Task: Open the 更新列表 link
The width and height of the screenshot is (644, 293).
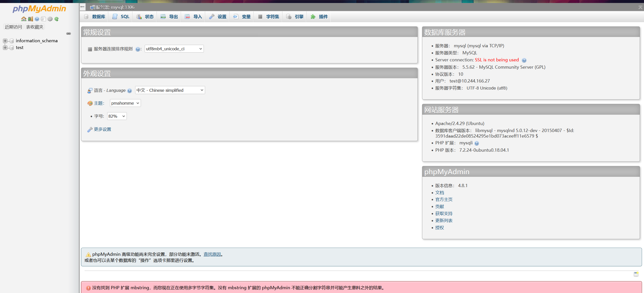Action: (x=444, y=221)
